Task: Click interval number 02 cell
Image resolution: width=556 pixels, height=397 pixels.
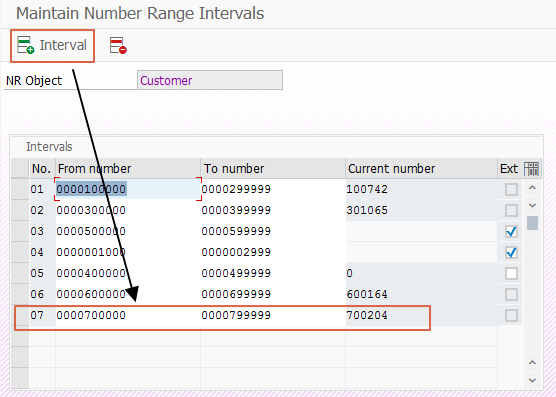Action: pyautogui.click(x=42, y=210)
